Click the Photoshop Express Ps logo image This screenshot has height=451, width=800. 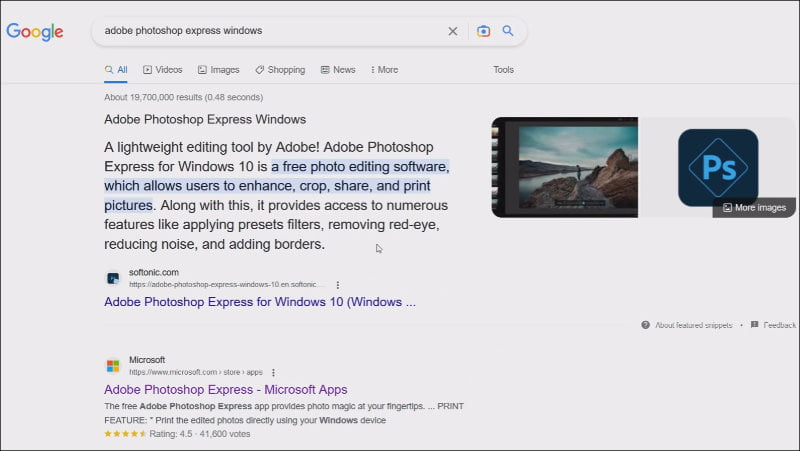click(x=718, y=167)
